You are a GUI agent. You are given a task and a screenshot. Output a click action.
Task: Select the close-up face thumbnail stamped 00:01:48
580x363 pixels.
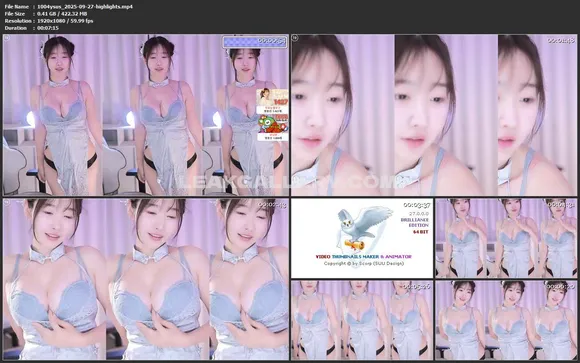pos(434,115)
